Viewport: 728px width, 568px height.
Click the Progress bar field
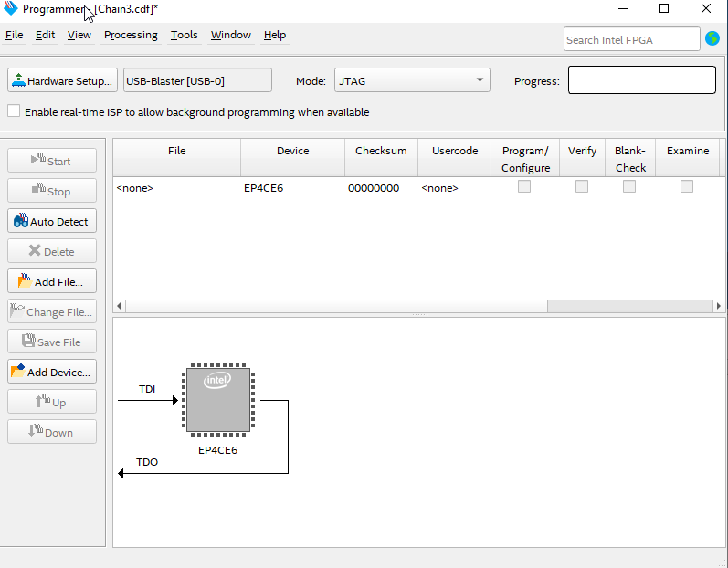pyautogui.click(x=641, y=80)
